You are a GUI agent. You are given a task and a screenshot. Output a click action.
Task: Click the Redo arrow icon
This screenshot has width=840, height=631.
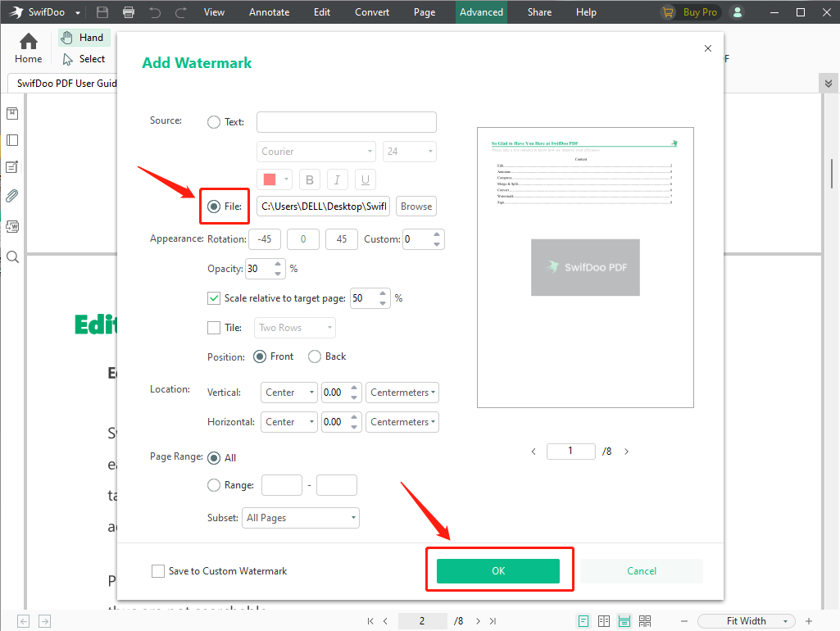(180, 11)
